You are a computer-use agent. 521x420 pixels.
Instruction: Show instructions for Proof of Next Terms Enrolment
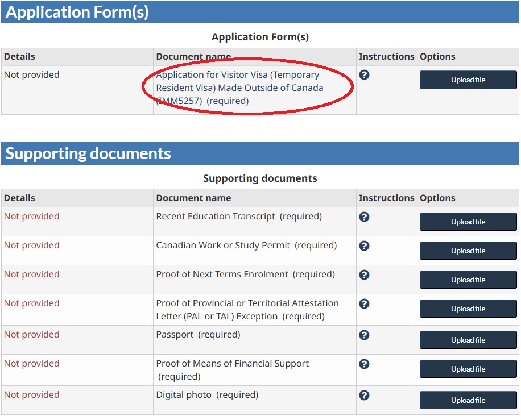point(364,275)
